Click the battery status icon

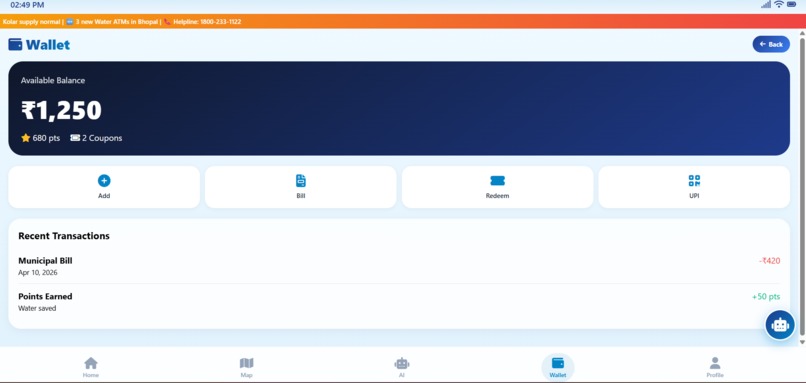pyautogui.click(x=792, y=4)
